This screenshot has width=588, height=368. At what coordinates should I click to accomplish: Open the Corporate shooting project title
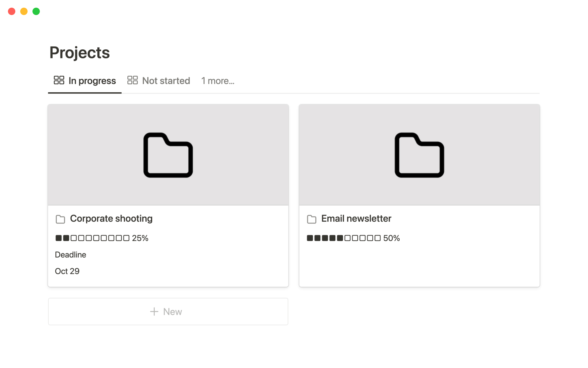tap(111, 219)
